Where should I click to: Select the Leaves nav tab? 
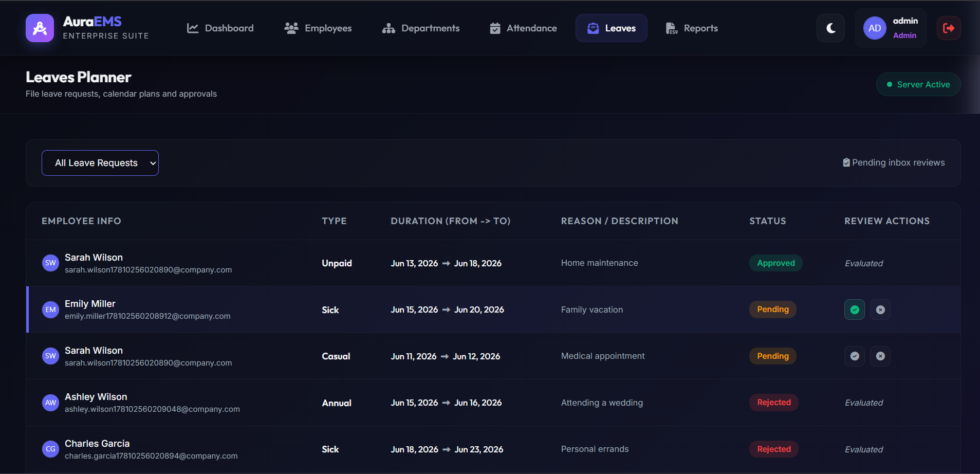[x=612, y=28]
